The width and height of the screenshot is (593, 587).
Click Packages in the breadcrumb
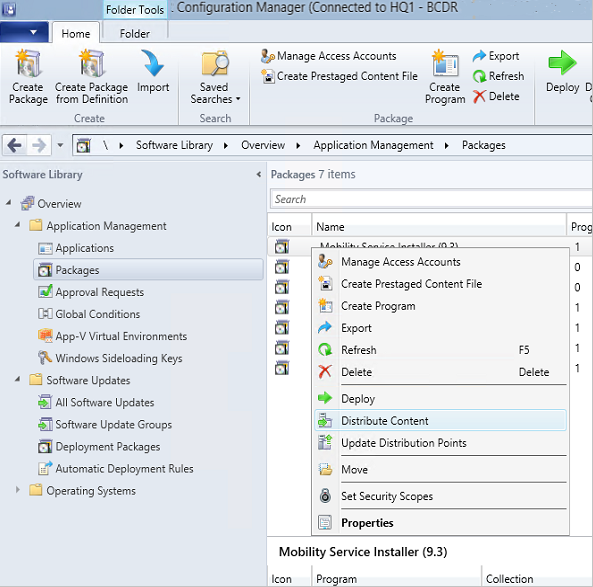click(483, 145)
